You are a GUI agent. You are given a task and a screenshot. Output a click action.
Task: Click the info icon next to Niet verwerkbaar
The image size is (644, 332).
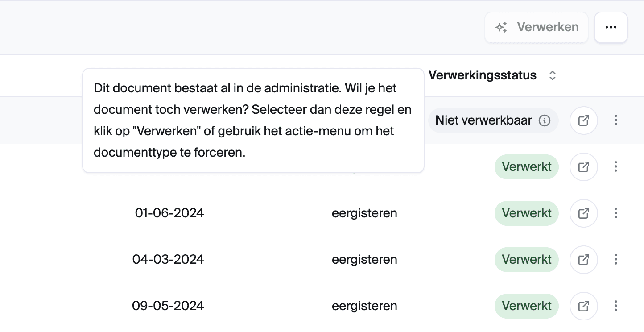point(545,120)
